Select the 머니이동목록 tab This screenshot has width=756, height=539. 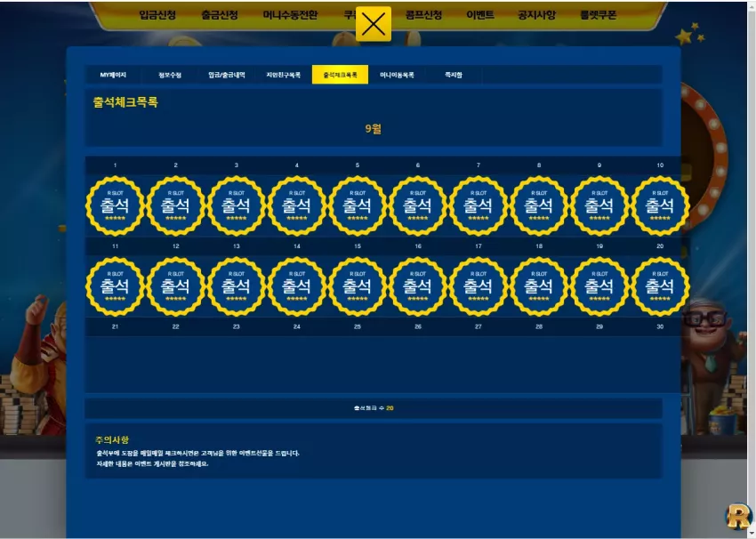pyautogui.click(x=397, y=75)
